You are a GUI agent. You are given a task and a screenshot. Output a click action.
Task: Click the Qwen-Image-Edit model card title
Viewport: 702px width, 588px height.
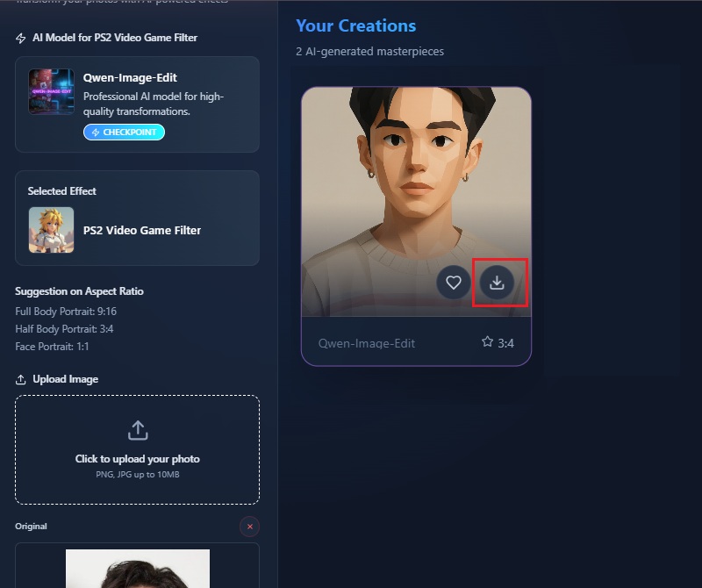coord(130,77)
